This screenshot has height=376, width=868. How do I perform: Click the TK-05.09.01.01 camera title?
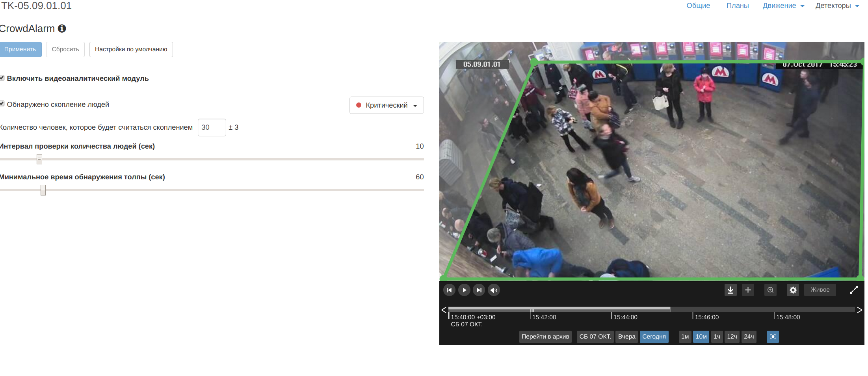[x=36, y=6]
